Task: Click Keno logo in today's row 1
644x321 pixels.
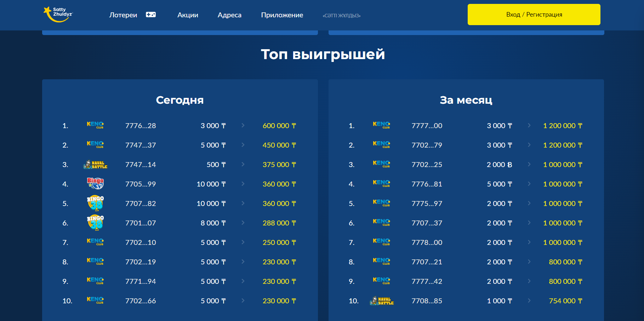Action: coord(95,125)
